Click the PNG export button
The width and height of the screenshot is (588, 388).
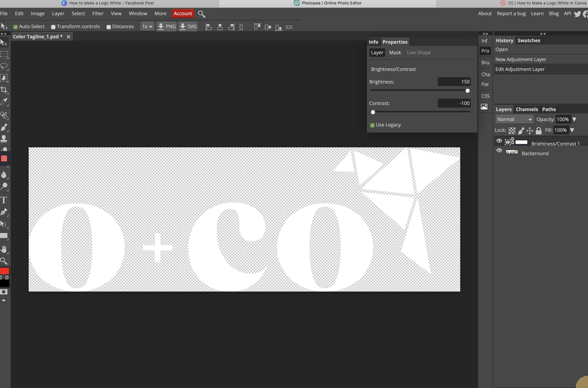167,26
